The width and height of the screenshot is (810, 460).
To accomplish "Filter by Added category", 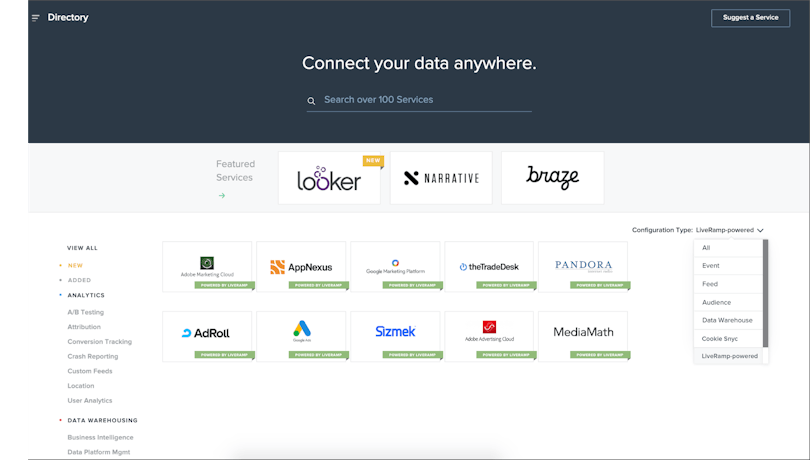I will coord(80,280).
